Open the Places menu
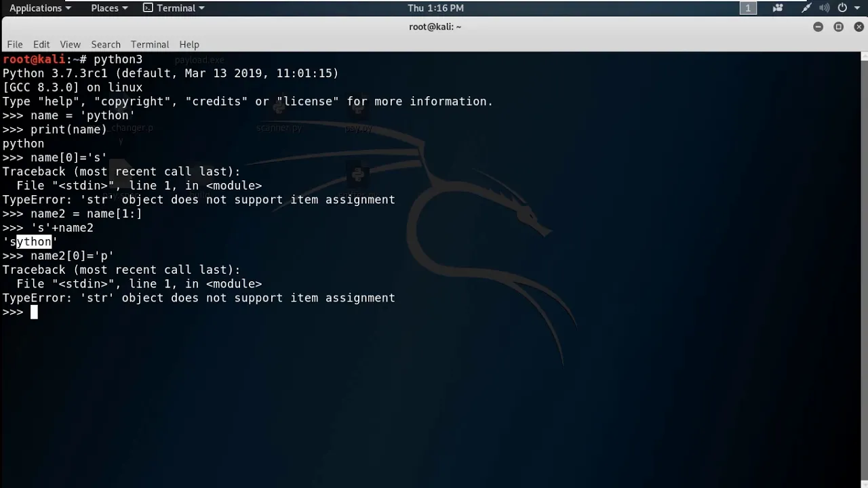Image resolution: width=868 pixels, height=488 pixels. (x=109, y=8)
